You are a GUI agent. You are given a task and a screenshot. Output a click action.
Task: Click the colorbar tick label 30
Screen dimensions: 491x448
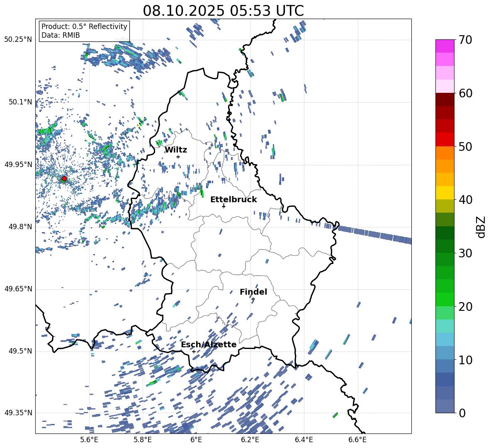465,253
